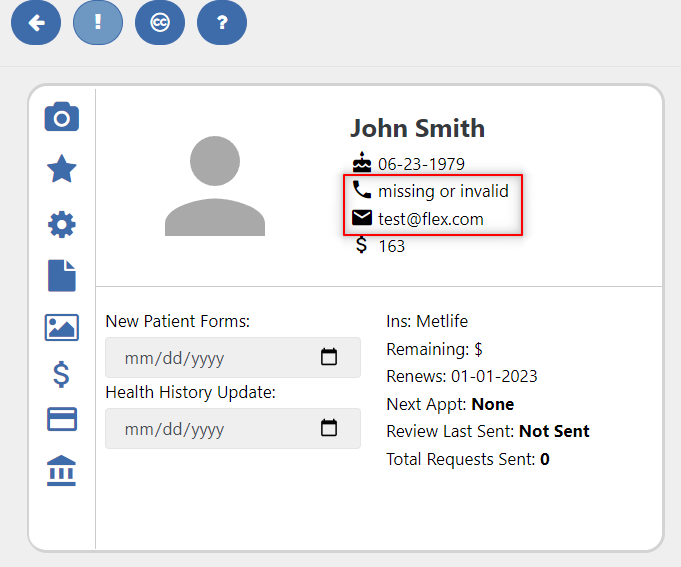Open the gear settings icon
Screen dimensions: 681x567
(x=62, y=224)
